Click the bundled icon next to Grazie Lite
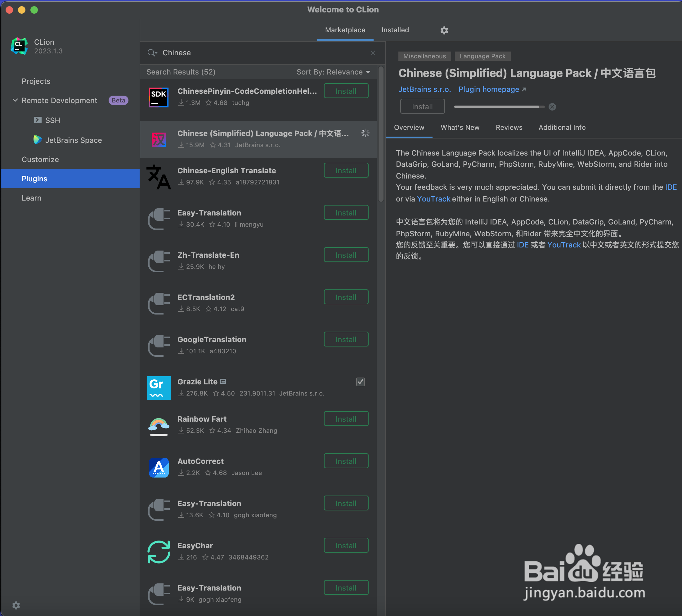Viewport: 682px width, 616px height. (x=223, y=382)
